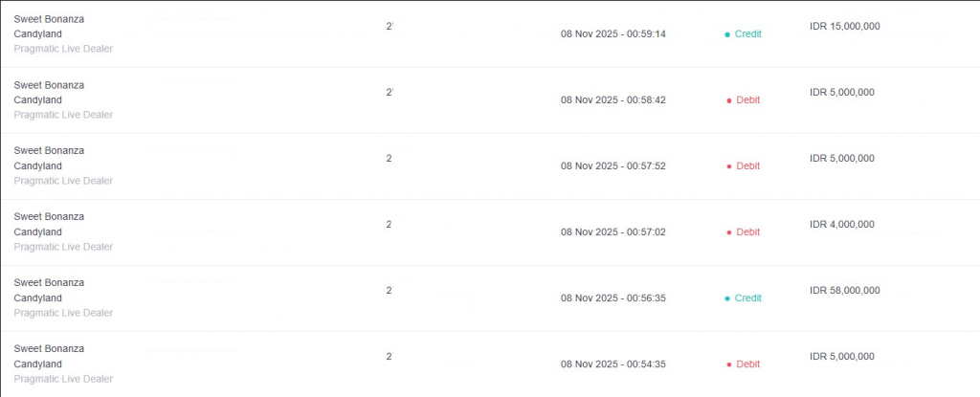The image size is (980, 397).
Task: Click the IDR 5,000,000 amount at 00:58:42
Action: click(x=841, y=93)
